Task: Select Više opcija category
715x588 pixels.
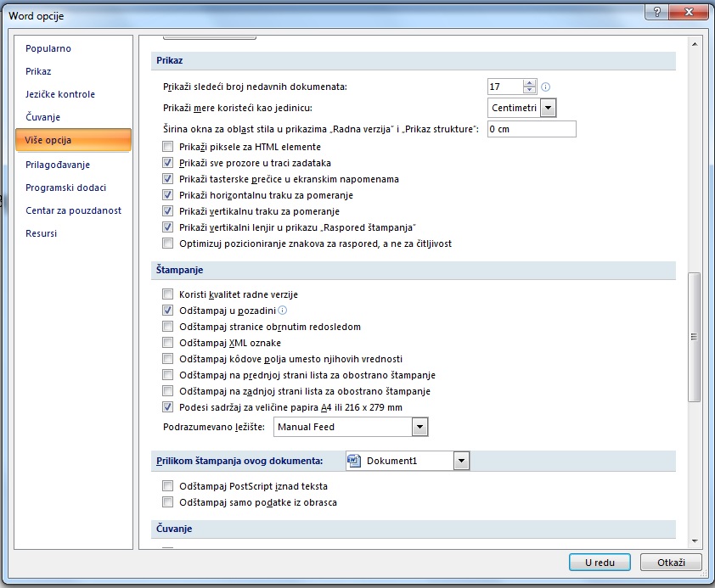Action: tap(73, 140)
